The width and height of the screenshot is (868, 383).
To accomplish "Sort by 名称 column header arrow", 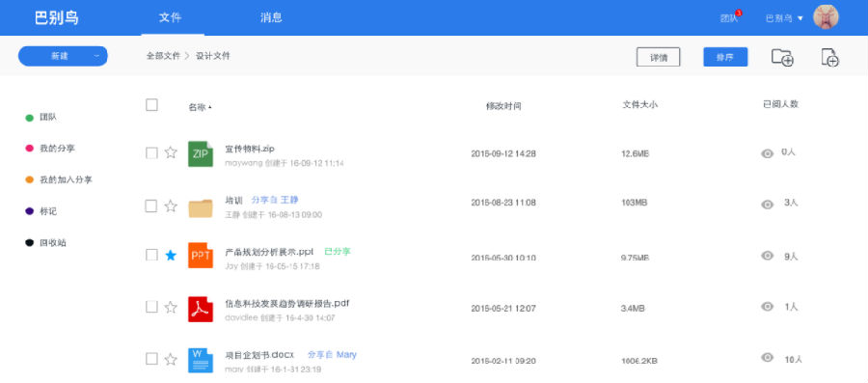I will point(210,107).
